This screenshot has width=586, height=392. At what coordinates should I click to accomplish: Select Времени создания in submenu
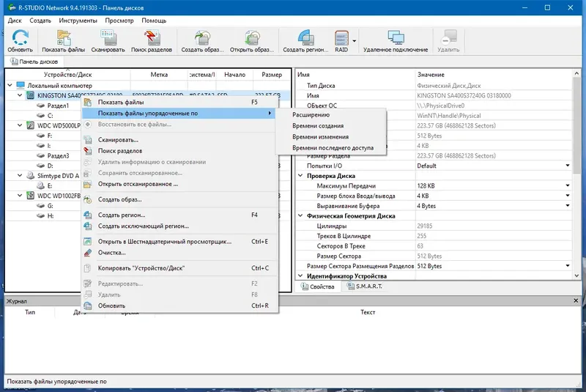tap(331, 126)
